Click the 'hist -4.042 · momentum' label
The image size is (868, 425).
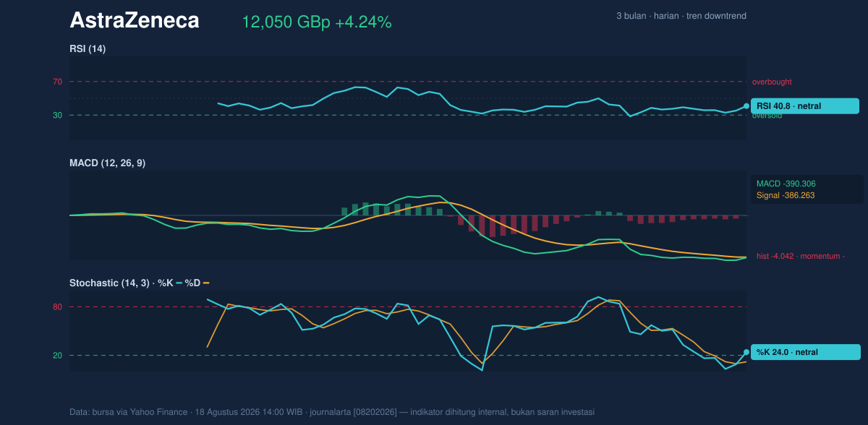(x=801, y=256)
